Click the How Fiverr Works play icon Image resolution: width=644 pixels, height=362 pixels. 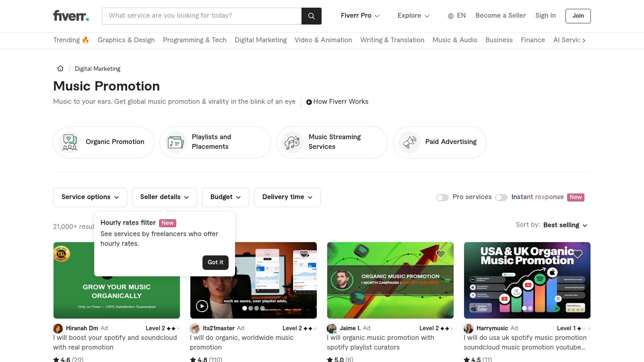coord(309,102)
